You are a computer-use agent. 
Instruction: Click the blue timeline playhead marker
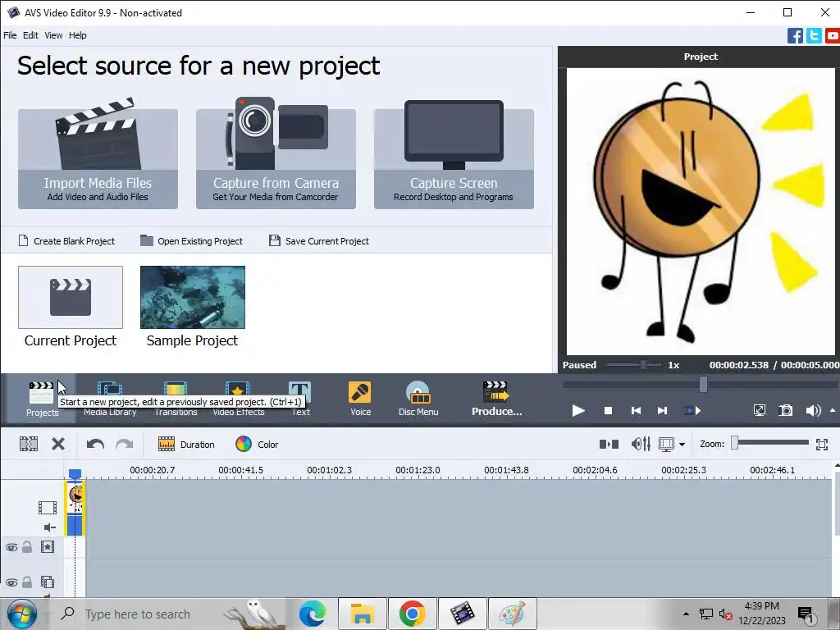[x=75, y=473]
